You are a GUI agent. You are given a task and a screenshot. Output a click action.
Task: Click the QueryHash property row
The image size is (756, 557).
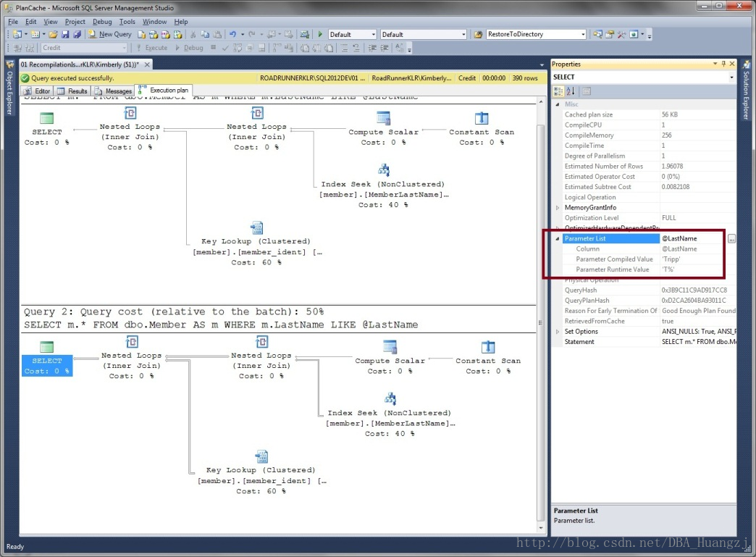coord(649,290)
